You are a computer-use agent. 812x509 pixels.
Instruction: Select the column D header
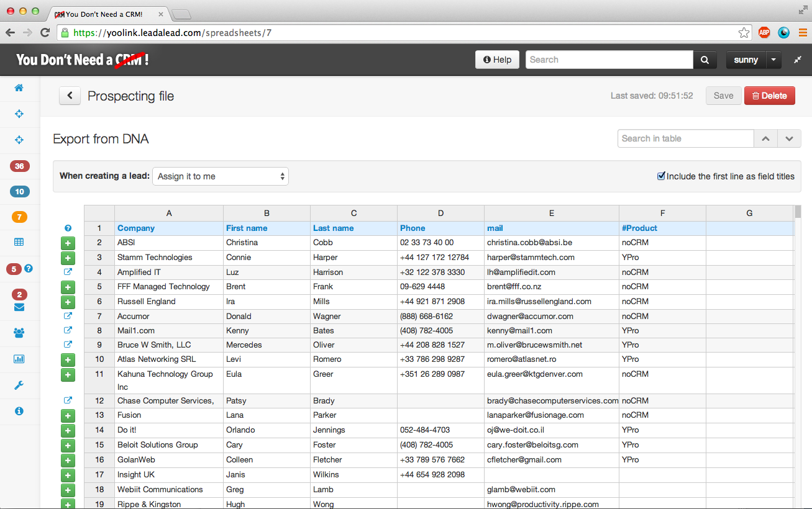(440, 213)
